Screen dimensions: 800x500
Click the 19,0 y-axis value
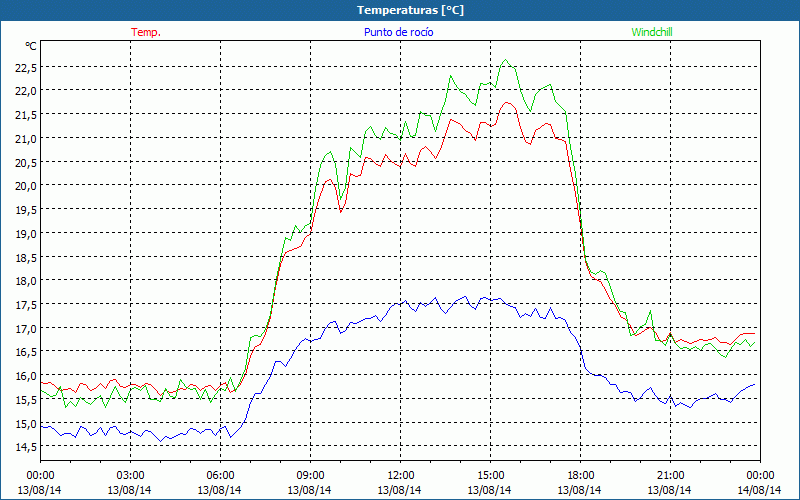point(27,234)
